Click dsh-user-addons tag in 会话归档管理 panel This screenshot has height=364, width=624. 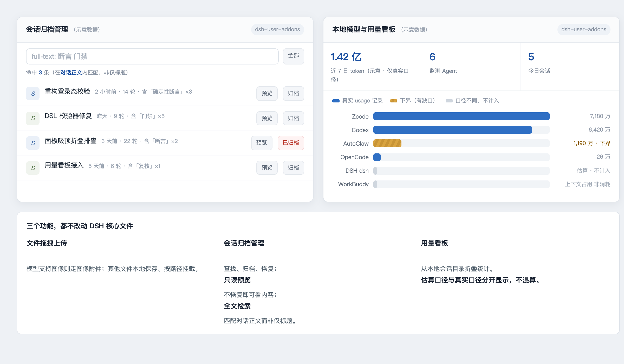[277, 30]
